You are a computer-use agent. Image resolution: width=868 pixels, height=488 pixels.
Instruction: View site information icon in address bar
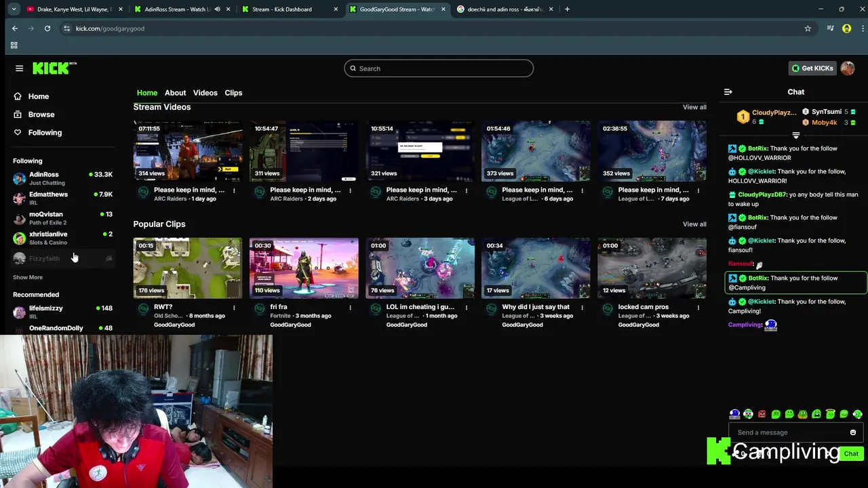pyautogui.click(x=66, y=28)
